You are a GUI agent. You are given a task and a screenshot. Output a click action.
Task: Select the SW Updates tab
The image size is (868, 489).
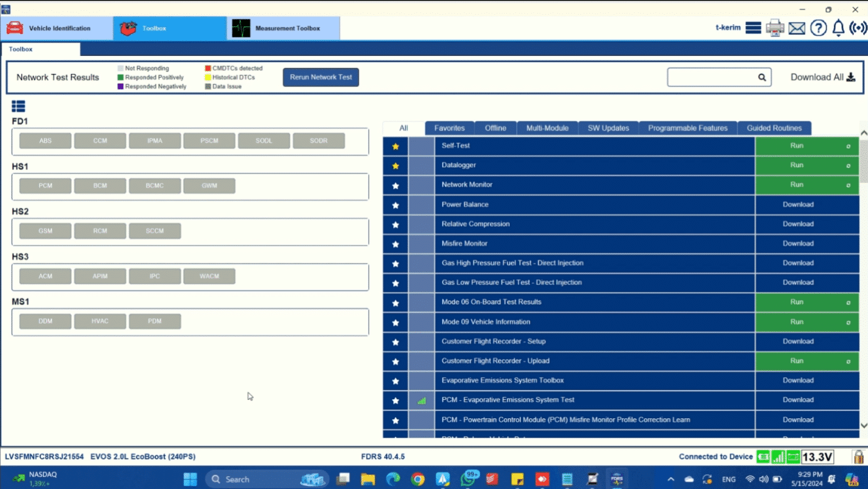pyautogui.click(x=608, y=128)
